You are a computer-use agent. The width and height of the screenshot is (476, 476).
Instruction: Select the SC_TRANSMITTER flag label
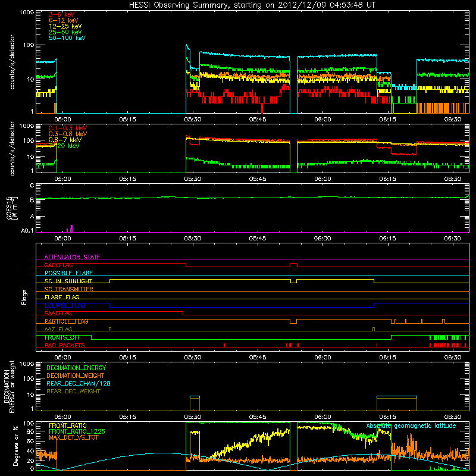click(69, 289)
